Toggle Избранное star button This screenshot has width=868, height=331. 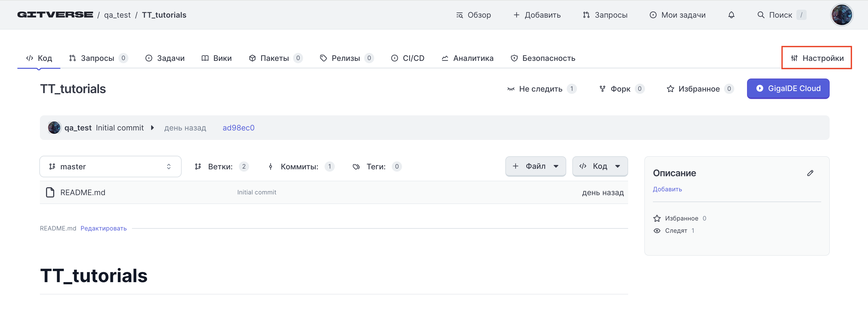click(x=700, y=89)
